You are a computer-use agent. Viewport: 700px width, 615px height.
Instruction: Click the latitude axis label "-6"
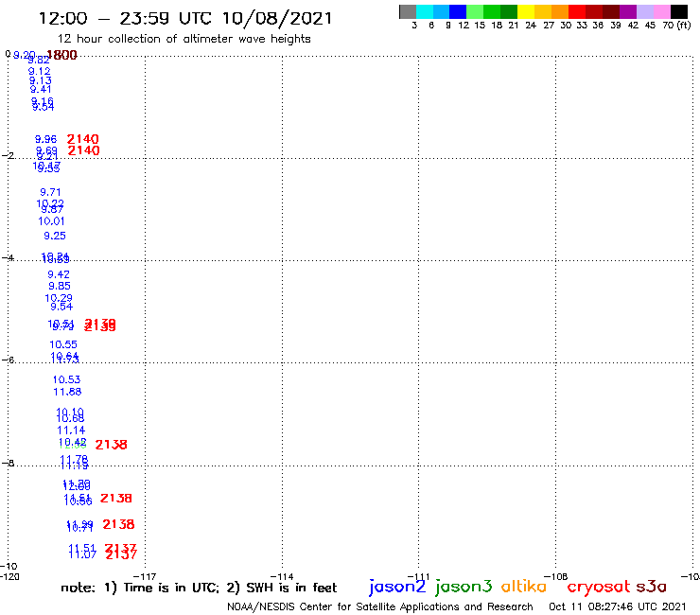8,360
